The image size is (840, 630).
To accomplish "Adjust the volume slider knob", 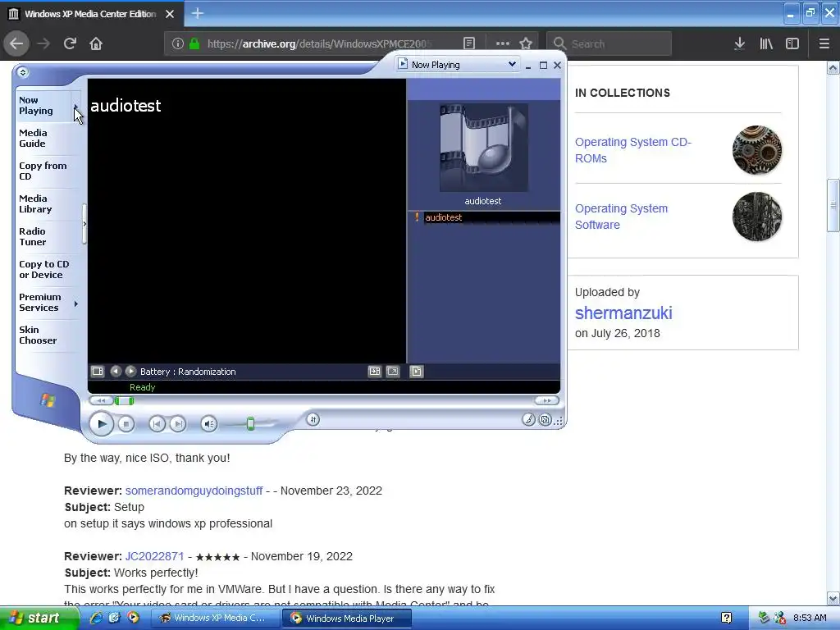I will [x=250, y=424].
